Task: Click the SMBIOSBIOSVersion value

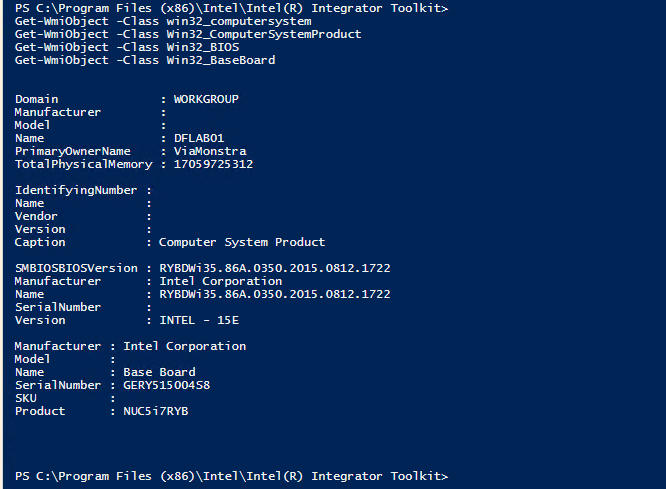Action: 275,268
